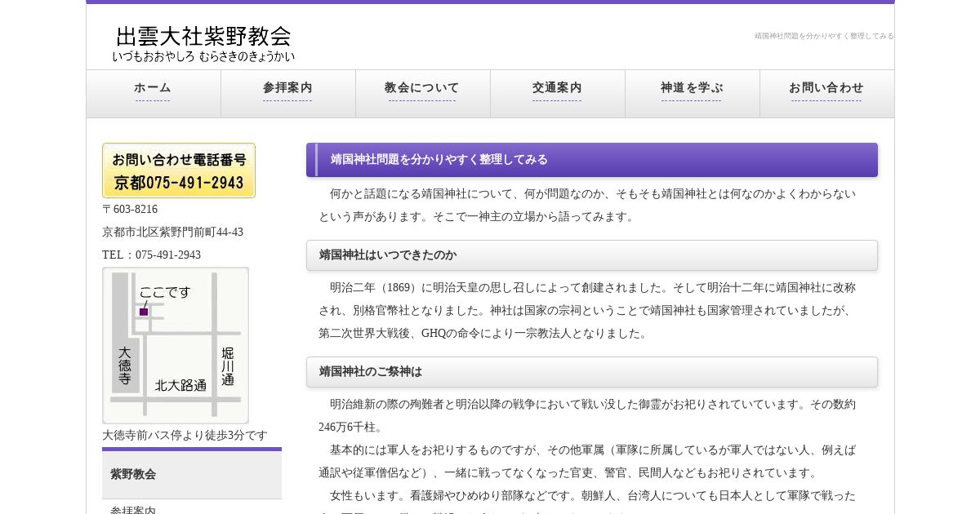
Task: Click the 大徳寺前バス停より徒歩3分です caption
Action: pyautogui.click(x=185, y=436)
